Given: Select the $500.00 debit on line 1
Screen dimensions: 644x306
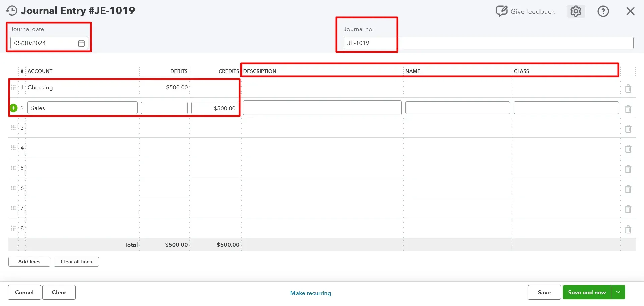Looking at the screenshot, I should 177,87.
